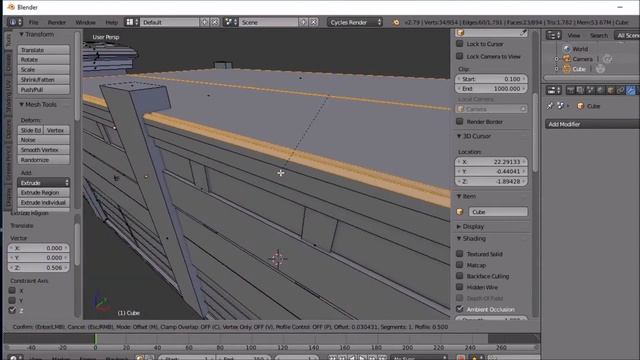This screenshot has width=640, height=360.
Task: Delete the current Scene
Action: pos(313,22)
